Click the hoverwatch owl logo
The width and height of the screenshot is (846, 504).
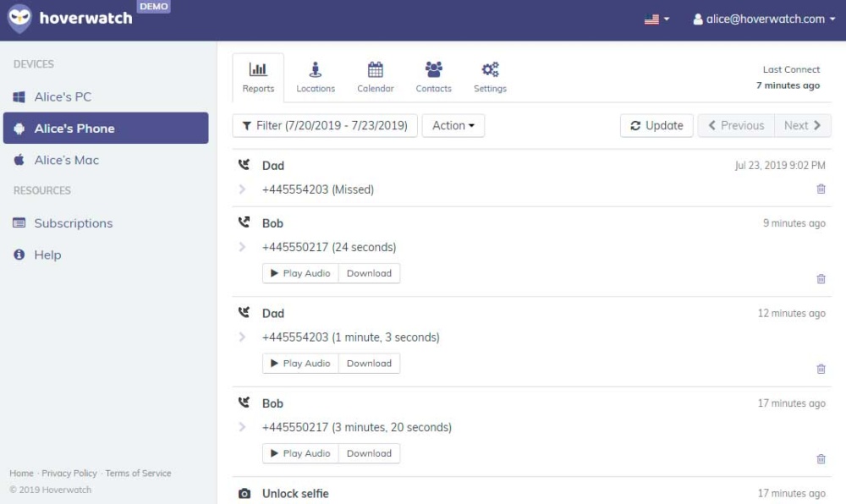pos(19,19)
